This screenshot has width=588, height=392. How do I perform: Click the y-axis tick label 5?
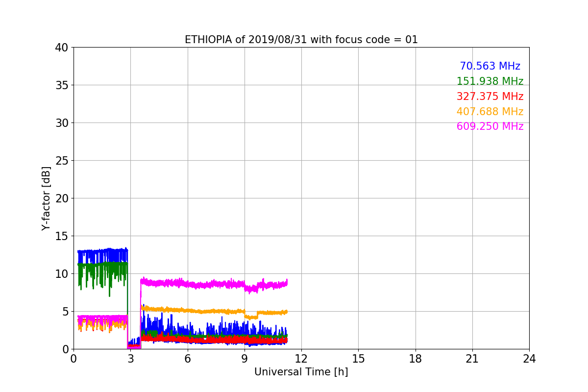click(x=65, y=312)
